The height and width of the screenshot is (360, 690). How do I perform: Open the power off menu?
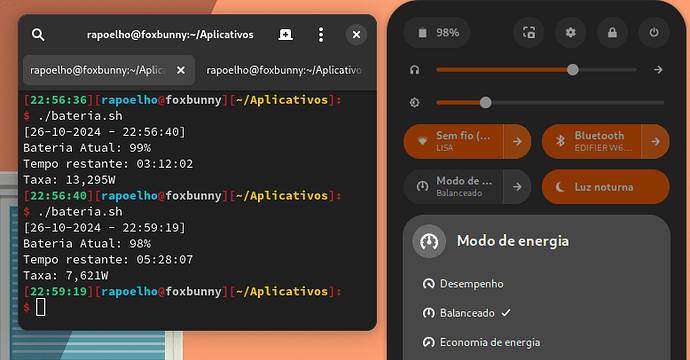coord(654,33)
